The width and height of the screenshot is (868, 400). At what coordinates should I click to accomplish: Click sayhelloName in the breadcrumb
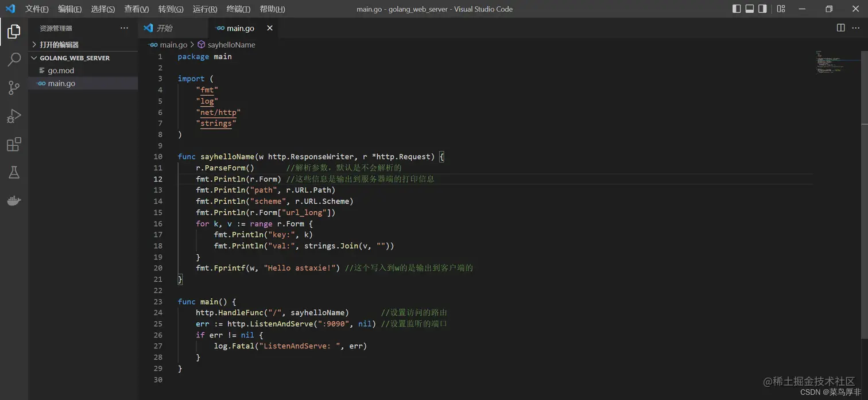coord(231,45)
